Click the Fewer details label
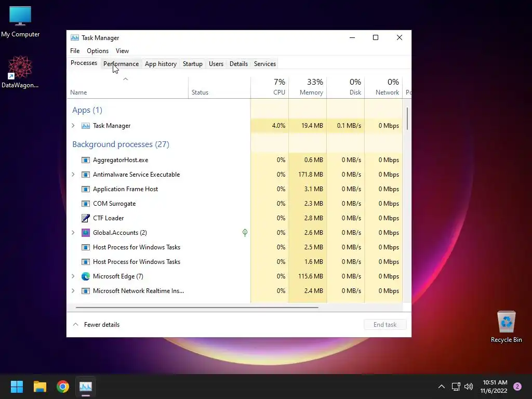This screenshot has height=399, width=532. point(102,325)
